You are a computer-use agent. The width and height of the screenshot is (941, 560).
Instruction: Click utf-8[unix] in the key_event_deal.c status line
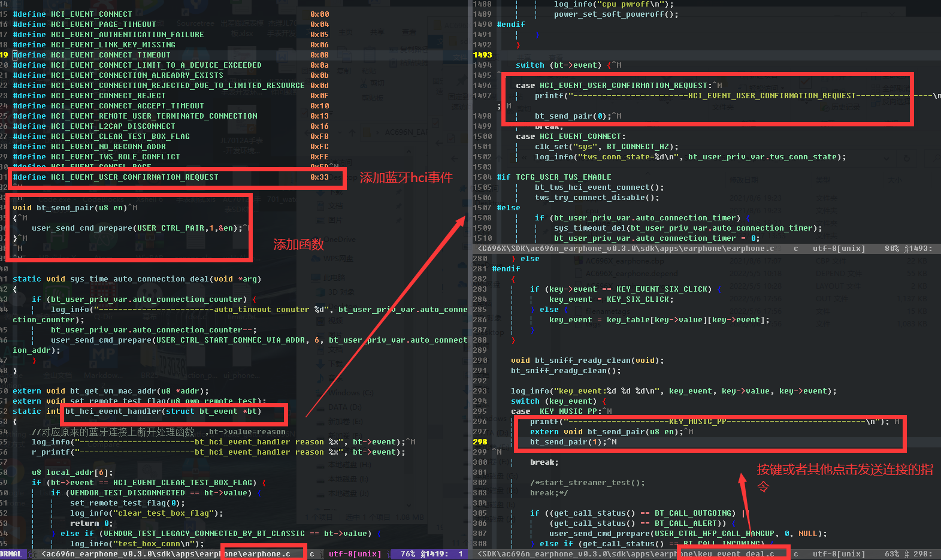(839, 554)
